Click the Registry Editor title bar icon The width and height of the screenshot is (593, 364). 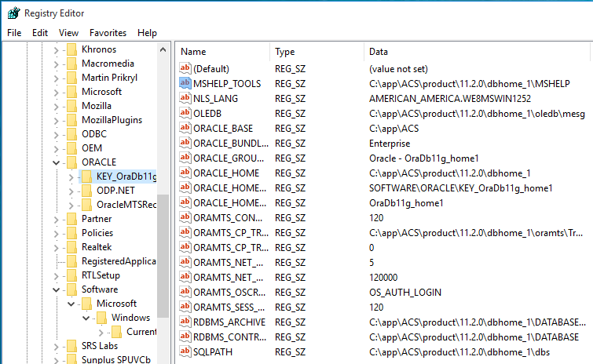[x=13, y=13]
